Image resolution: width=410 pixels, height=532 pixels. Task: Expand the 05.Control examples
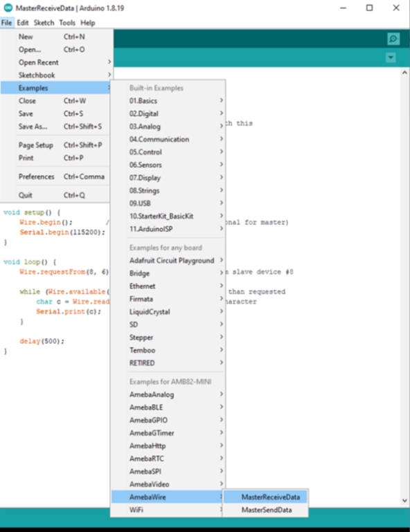168,152
